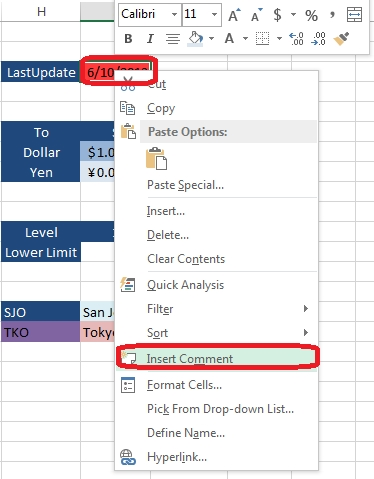Choose Hyperlink... from the context menu
Screen dimensions: 374x479
tap(216, 457)
